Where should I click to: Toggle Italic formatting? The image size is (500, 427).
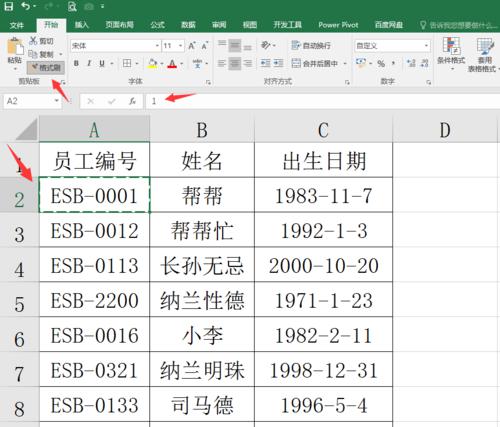click(x=89, y=63)
